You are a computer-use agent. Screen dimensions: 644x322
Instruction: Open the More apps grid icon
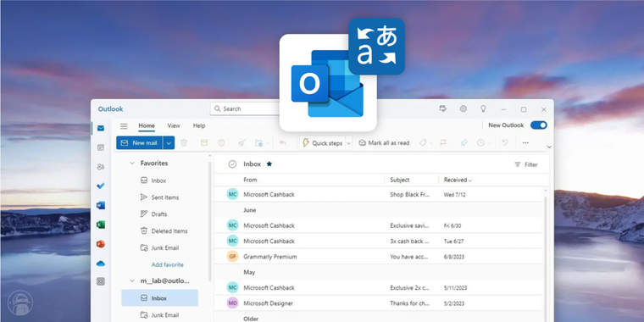tap(101, 281)
